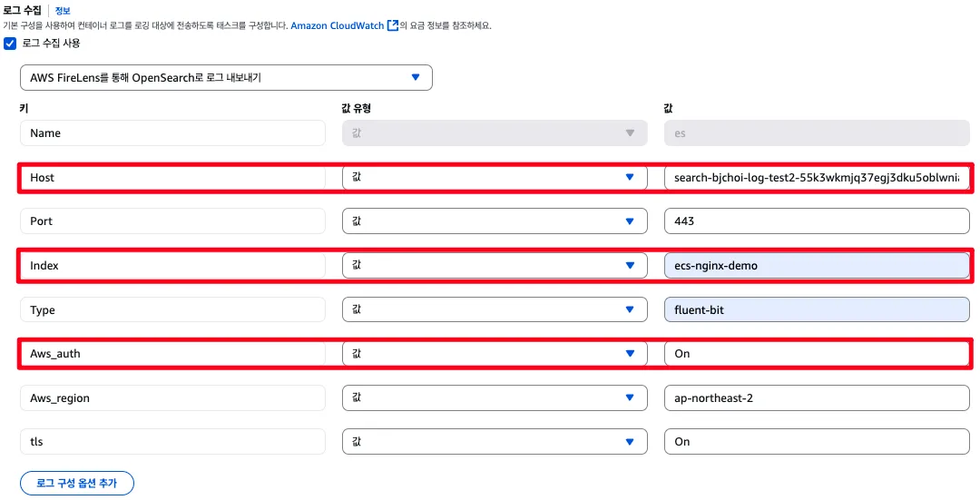This screenshot has height=500, width=980.
Task: Expand the AWS FireLens log export dropdown
Action: 226,78
